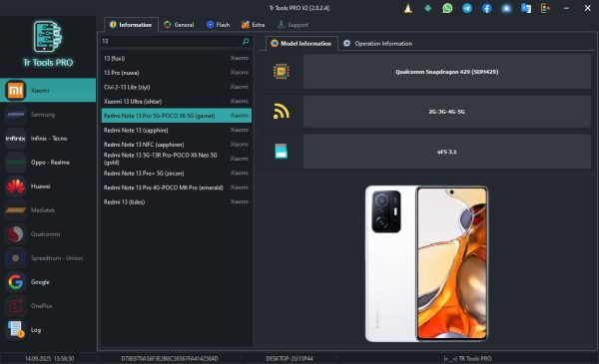This screenshot has width=599, height=364.
Task: Switch to the Information tab
Action: pyautogui.click(x=131, y=25)
